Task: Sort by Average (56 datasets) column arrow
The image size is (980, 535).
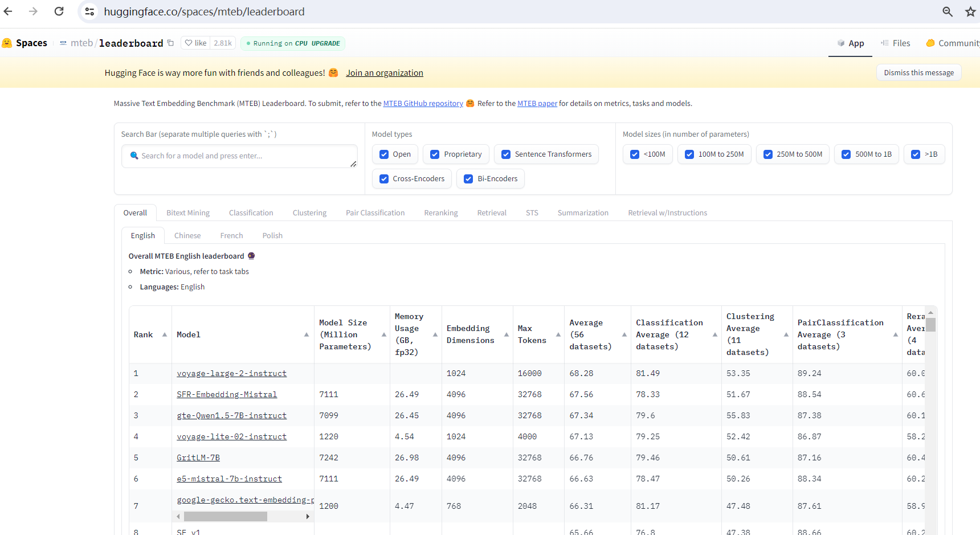Action: click(x=624, y=334)
